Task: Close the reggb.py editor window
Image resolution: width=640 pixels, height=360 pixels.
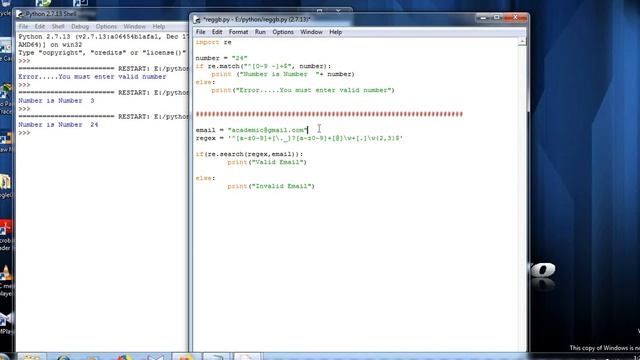Action: coord(515,18)
